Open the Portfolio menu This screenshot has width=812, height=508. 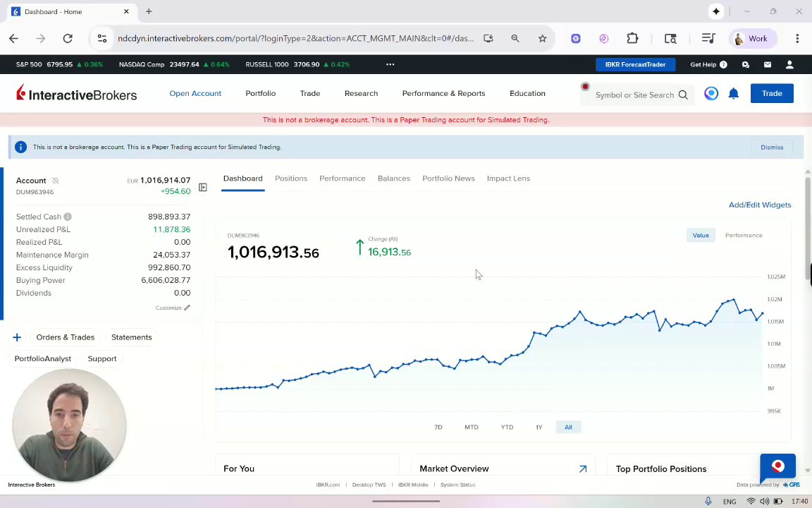(261, 93)
